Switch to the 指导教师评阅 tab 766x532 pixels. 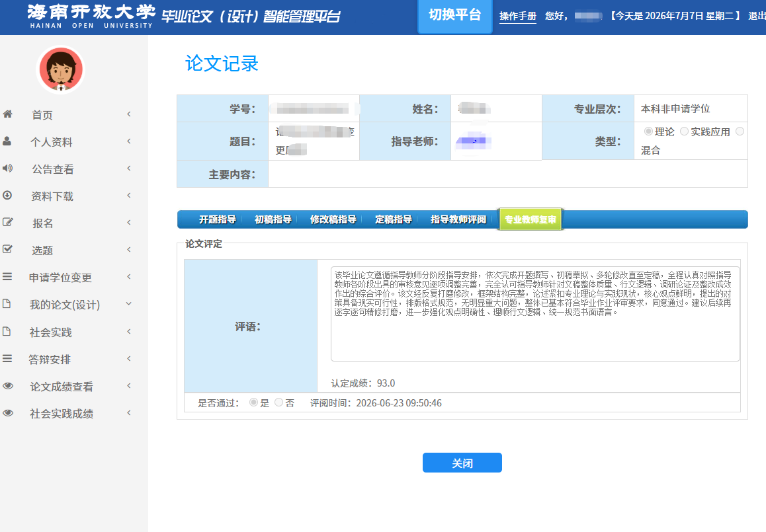tap(458, 219)
